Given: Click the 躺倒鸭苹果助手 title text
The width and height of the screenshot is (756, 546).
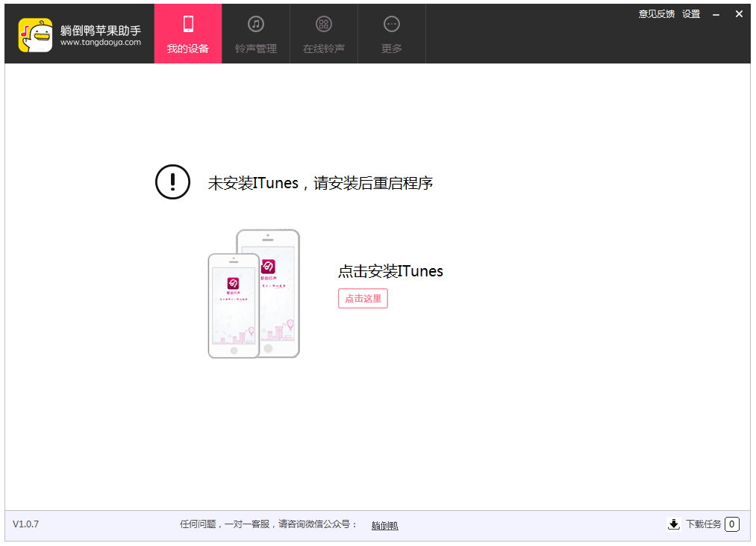Looking at the screenshot, I should tap(100, 30).
